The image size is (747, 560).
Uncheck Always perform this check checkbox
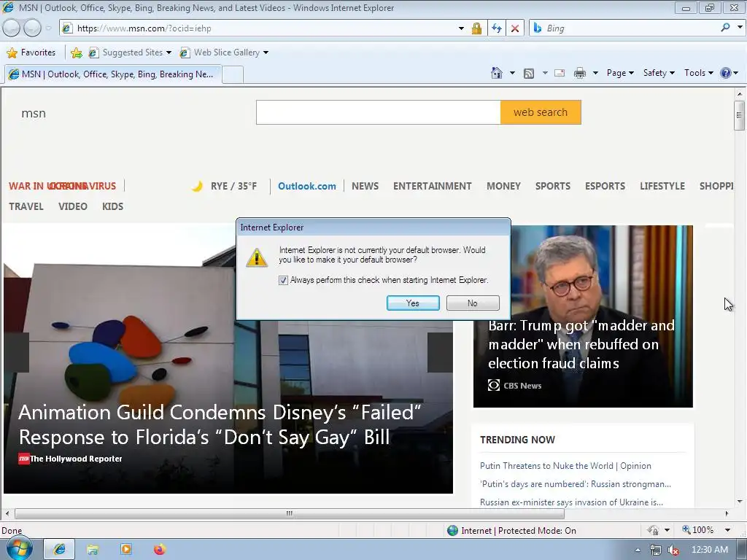pyautogui.click(x=283, y=281)
